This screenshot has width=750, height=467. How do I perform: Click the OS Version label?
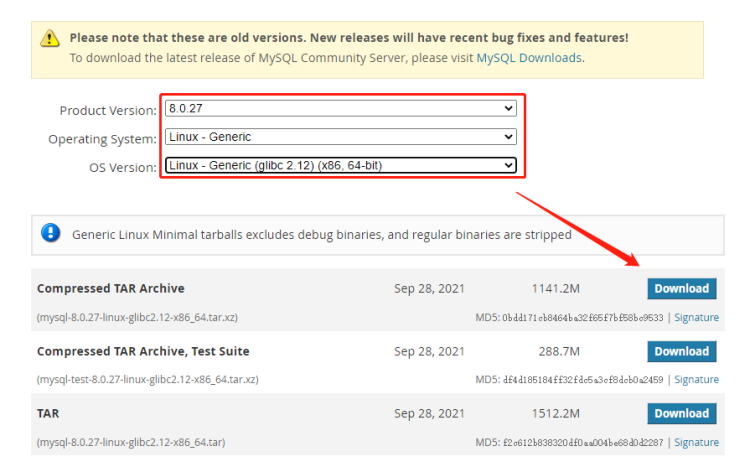pos(123,167)
